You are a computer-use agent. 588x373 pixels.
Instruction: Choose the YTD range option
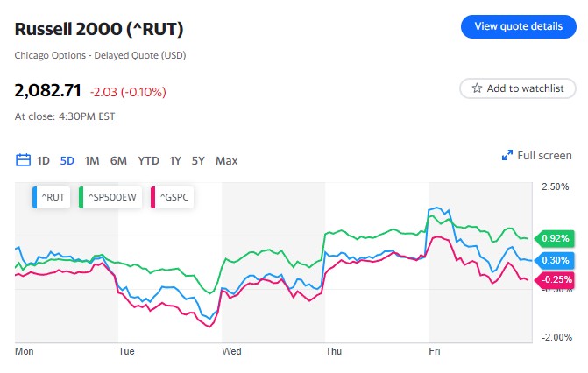148,160
